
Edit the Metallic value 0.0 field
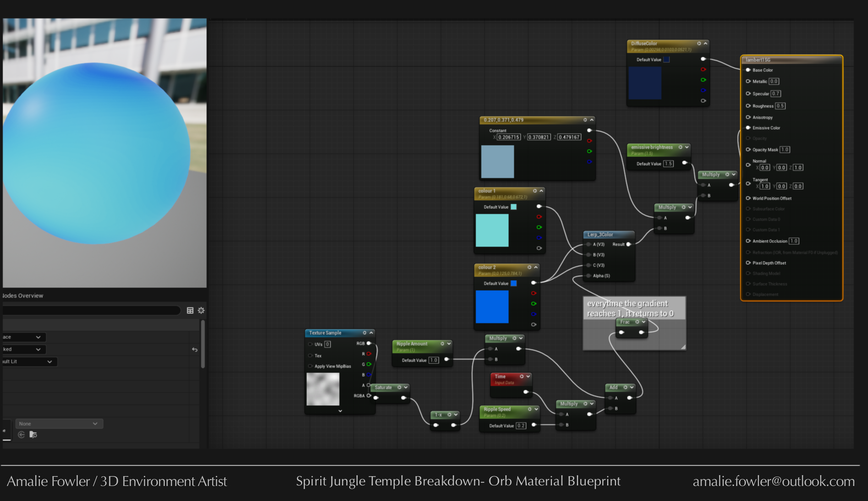(x=774, y=81)
